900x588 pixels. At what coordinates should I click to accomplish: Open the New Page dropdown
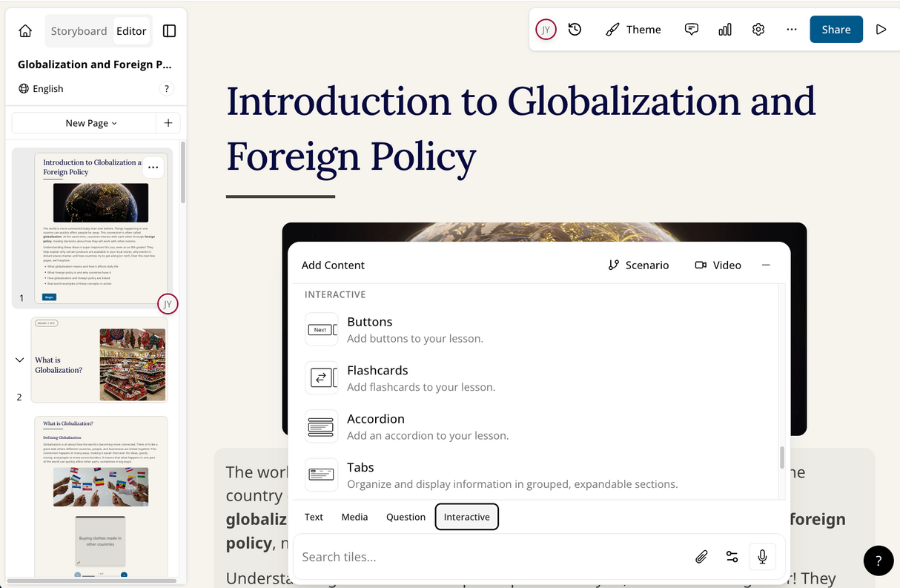tap(88, 122)
